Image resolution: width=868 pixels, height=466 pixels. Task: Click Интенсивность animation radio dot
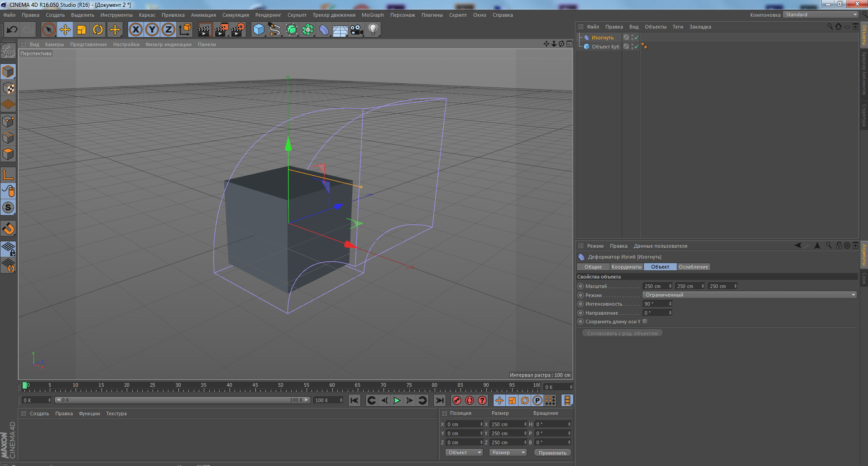pyautogui.click(x=580, y=304)
